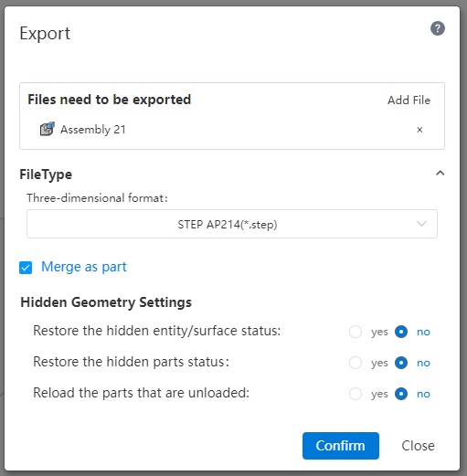The image size is (467, 476).
Task: Select no for Restore hidden parts status
Action: click(x=401, y=363)
